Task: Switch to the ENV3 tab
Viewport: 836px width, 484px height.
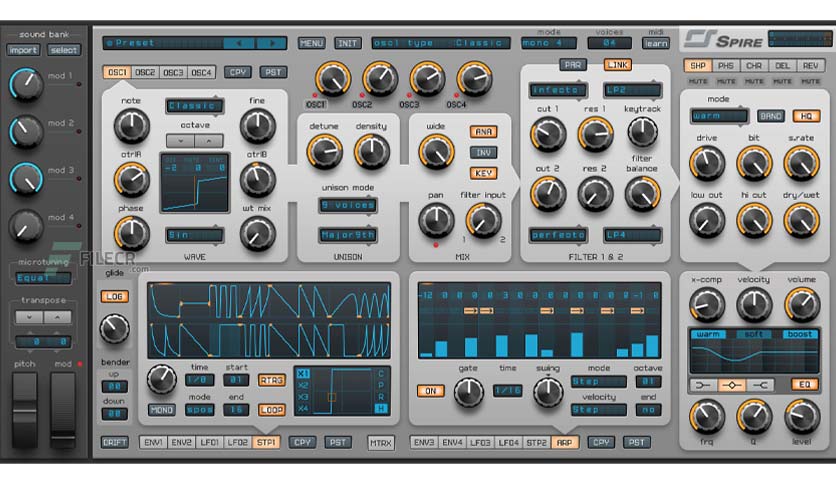Action: tap(424, 442)
